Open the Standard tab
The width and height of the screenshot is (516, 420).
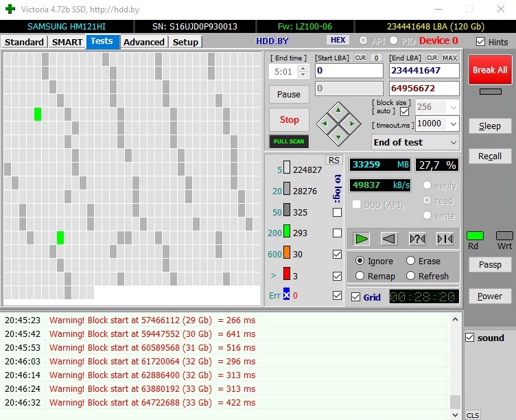click(24, 42)
